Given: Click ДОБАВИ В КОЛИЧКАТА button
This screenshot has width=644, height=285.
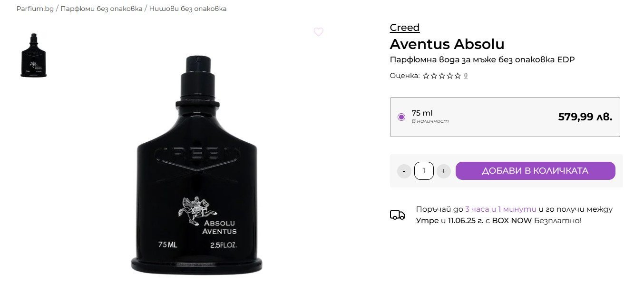Looking at the screenshot, I should pyautogui.click(x=536, y=171).
